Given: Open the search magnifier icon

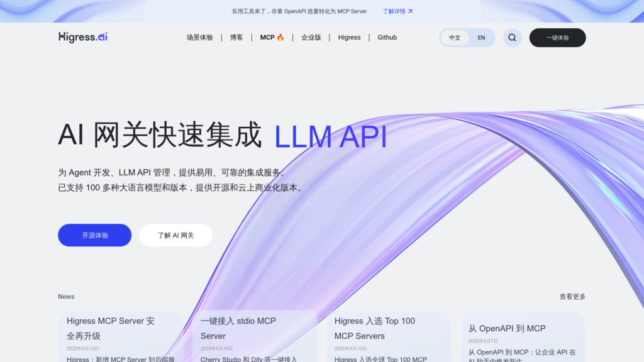Looking at the screenshot, I should coord(512,37).
